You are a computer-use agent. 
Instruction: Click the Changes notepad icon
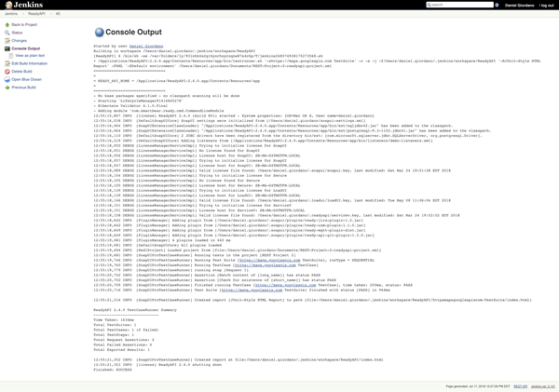[7, 41]
